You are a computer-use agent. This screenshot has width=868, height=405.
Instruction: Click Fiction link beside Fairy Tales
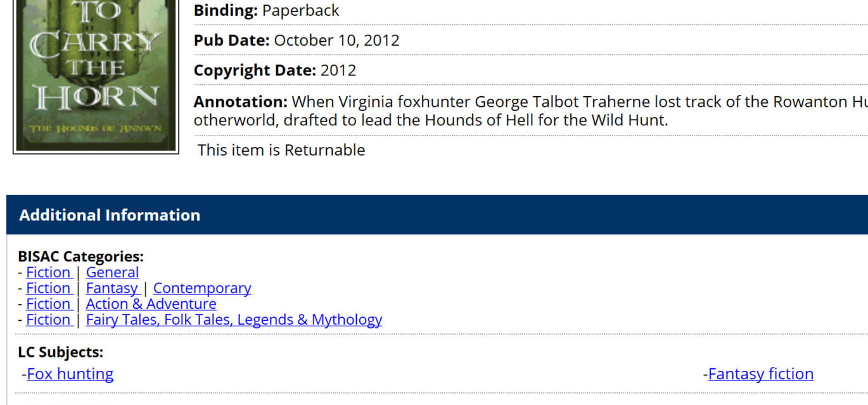(x=48, y=320)
